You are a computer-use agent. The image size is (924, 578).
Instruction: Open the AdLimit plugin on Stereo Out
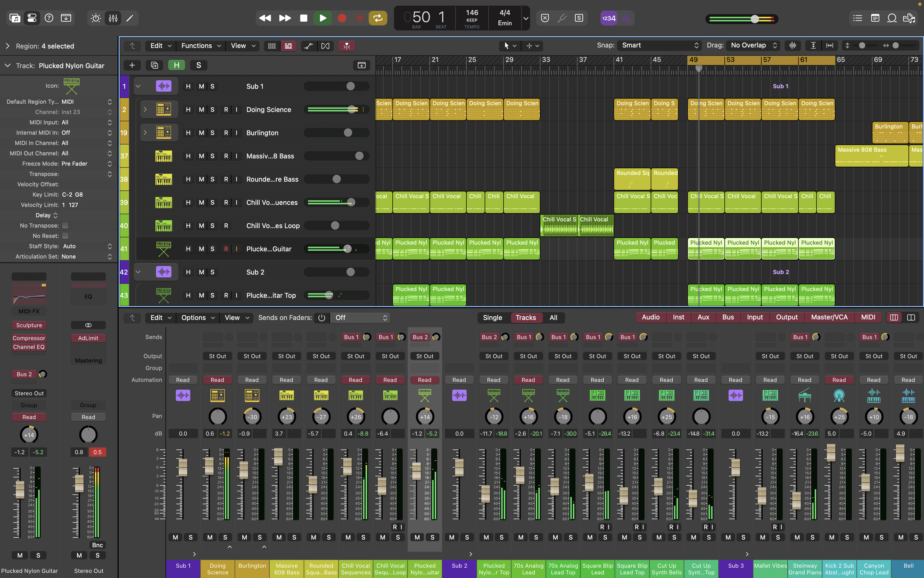pos(88,338)
